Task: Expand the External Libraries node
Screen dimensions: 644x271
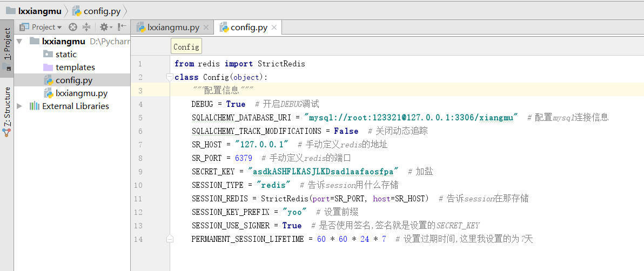Action: click(x=19, y=106)
